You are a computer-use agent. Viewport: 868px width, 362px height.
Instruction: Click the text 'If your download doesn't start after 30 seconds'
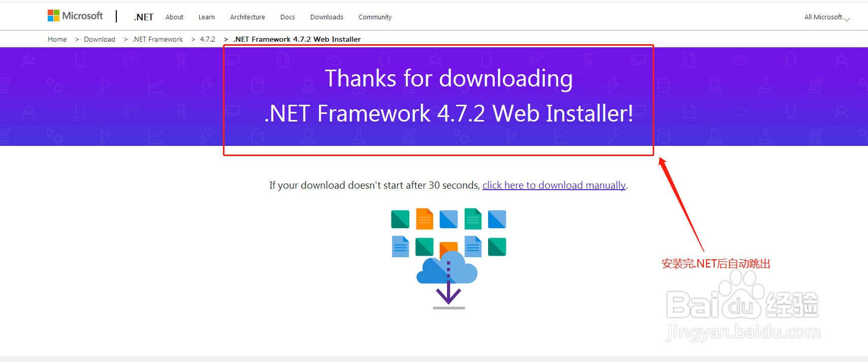pos(374,185)
